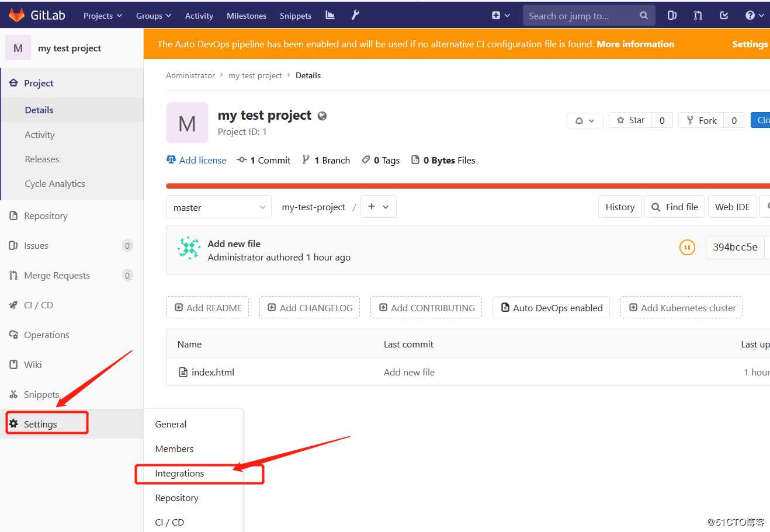Open the notification bell dropdown

(x=585, y=120)
